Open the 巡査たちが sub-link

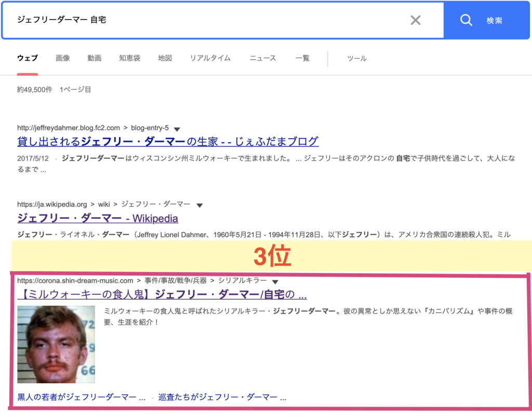222,397
